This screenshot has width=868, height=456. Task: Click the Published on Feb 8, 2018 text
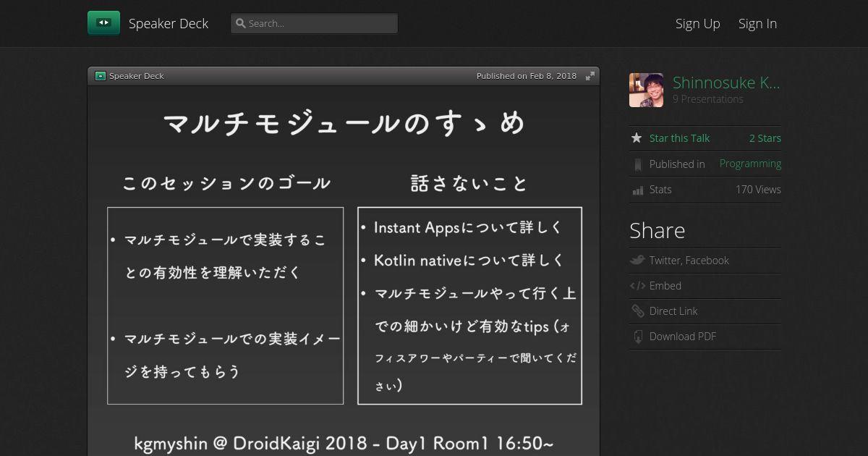(527, 76)
